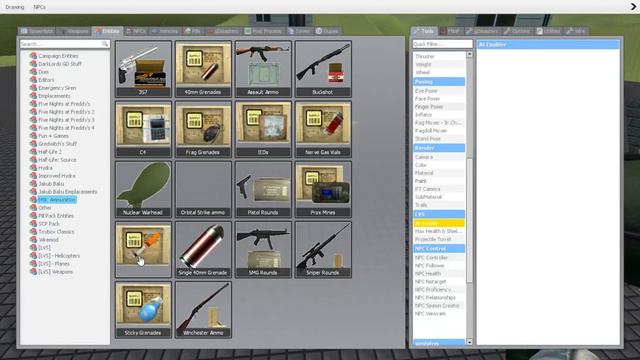This screenshot has height=360, width=640.
Task: Spawn the 40mm Grenades supply crate
Action: click(203, 69)
